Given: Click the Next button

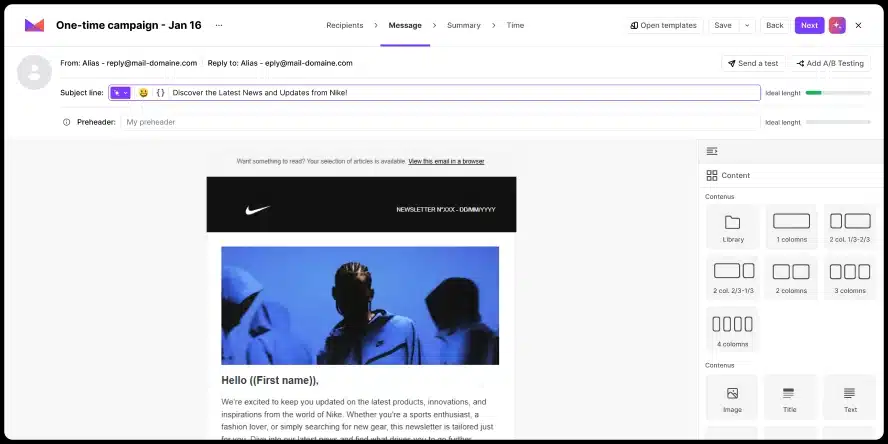Looking at the screenshot, I should [809, 25].
